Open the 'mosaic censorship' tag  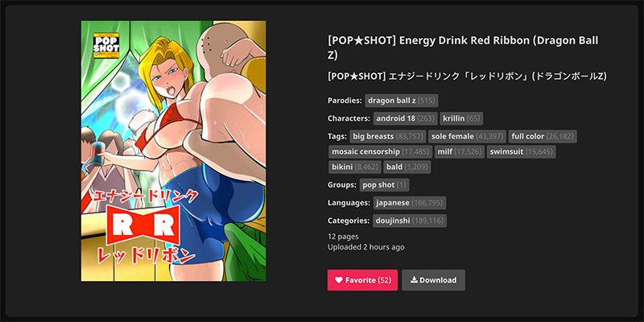coord(380,151)
